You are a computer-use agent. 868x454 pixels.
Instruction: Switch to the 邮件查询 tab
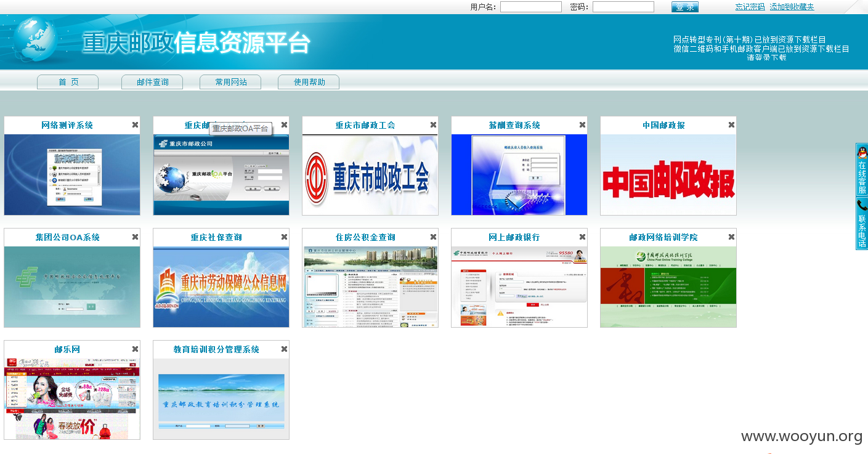click(x=152, y=82)
